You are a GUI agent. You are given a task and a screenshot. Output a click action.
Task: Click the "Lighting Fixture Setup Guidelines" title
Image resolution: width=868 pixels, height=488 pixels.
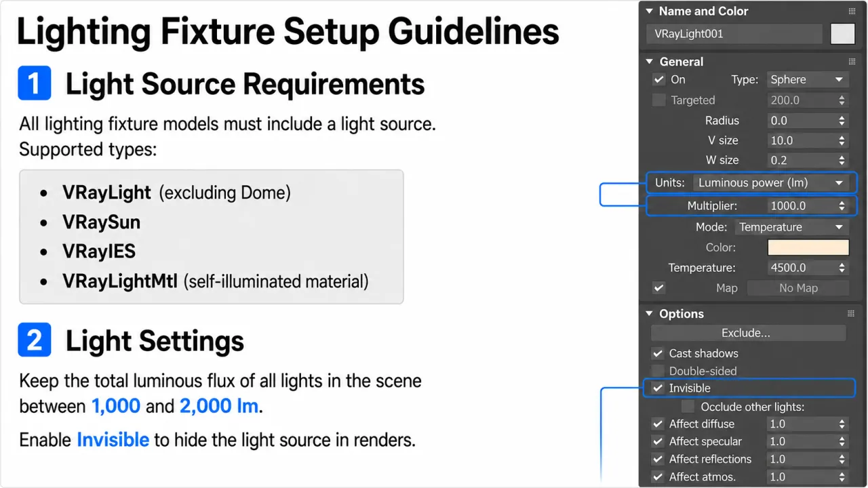tap(288, 32)
